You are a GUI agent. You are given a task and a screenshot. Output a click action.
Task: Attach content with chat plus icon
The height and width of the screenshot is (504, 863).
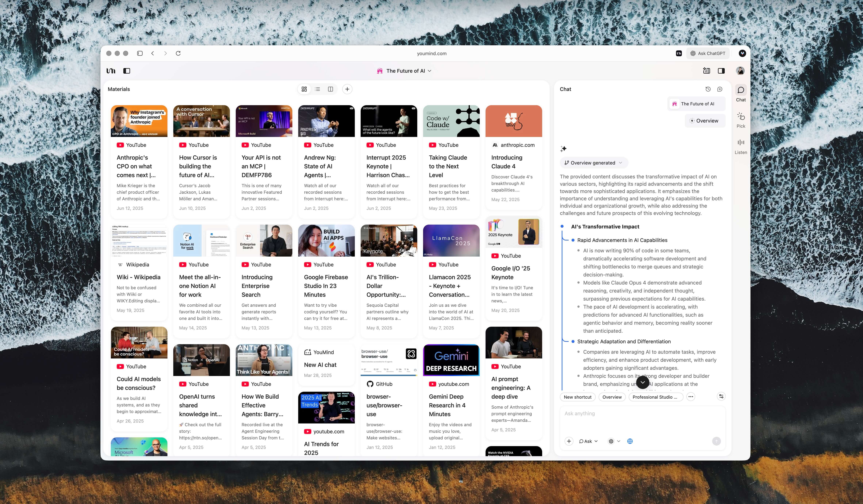click(569, 441)
